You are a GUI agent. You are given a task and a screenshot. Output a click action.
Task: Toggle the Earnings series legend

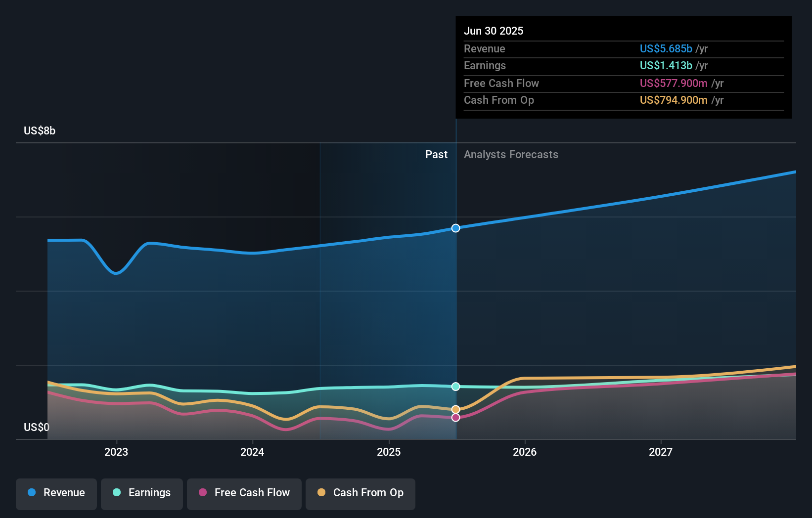point(142,493)
